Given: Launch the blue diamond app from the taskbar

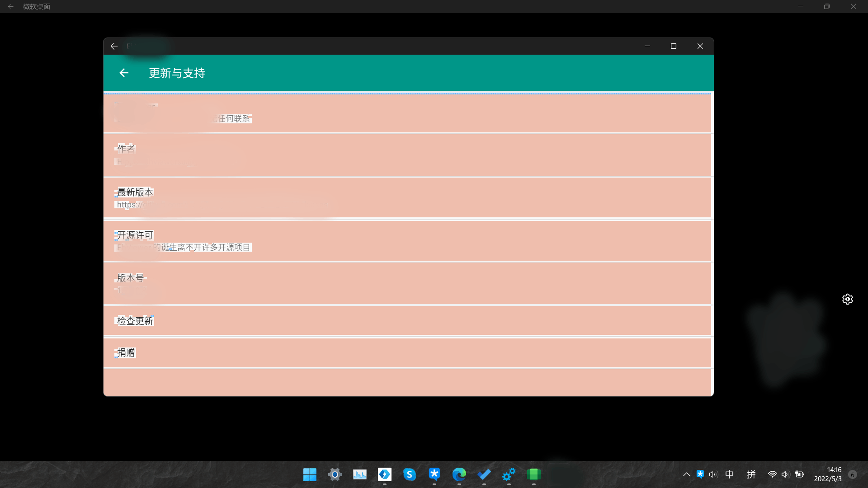Looking at the screenshot, I should pyautogui.click(x=385, y=474).
